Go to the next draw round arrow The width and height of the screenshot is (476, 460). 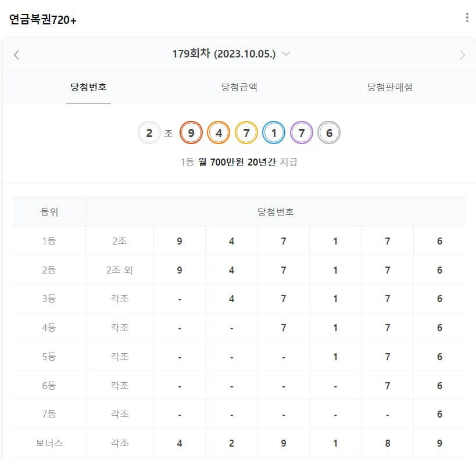click(x=462, y=55)
